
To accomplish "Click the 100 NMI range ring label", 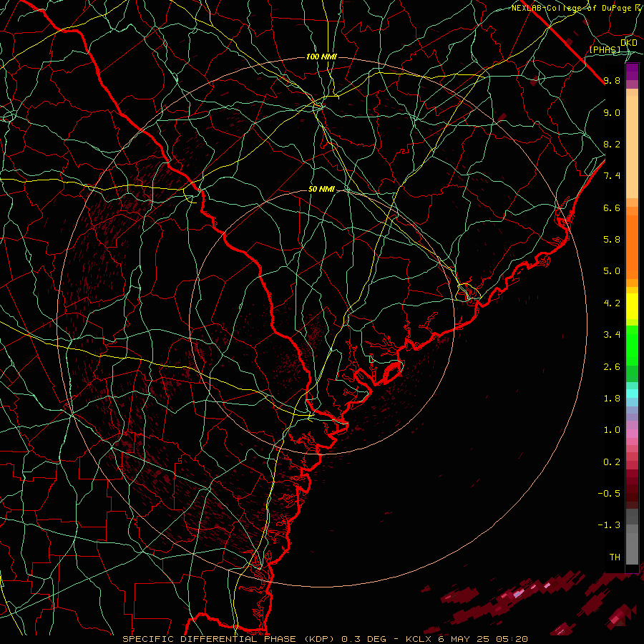I will coord(321,57).
